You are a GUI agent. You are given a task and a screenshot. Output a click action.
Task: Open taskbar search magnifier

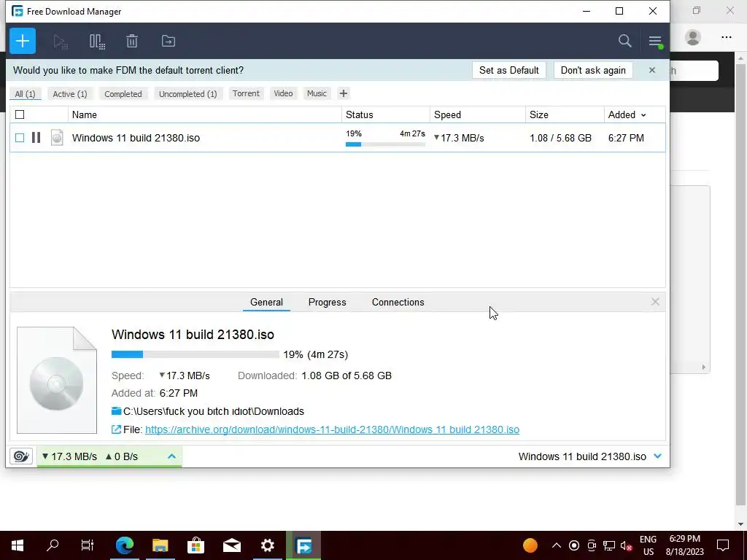[x=53, y=545]
